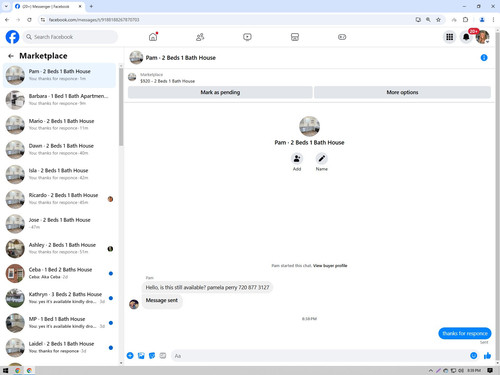500x375 pixels.
Task: Click the thanks for responce message bubble
Action: 465,333
